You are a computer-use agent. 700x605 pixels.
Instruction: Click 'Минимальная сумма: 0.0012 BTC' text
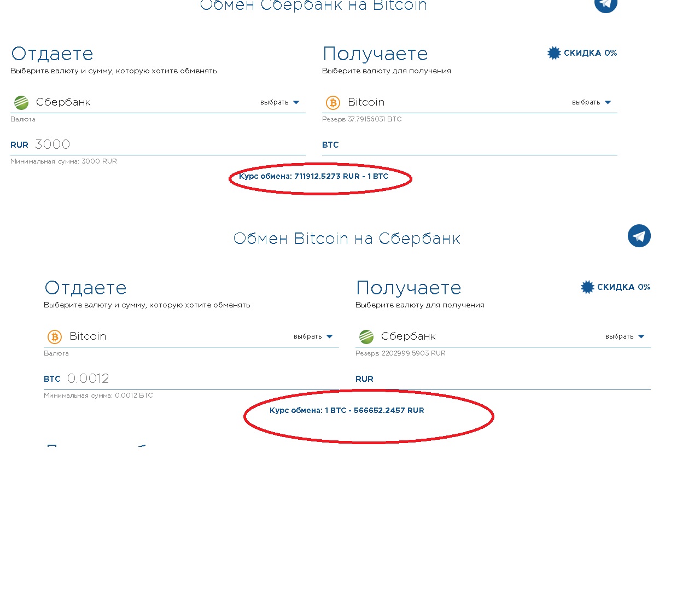[98, 395]
